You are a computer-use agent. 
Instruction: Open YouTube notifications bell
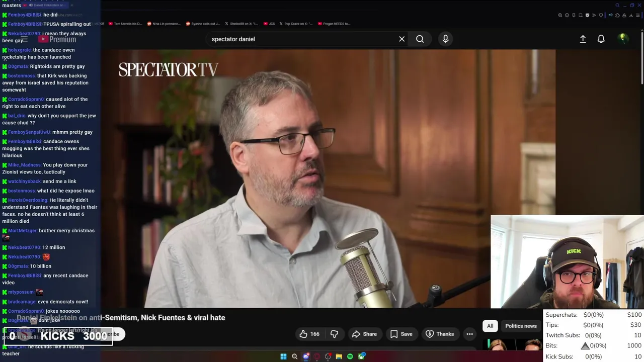601,39
